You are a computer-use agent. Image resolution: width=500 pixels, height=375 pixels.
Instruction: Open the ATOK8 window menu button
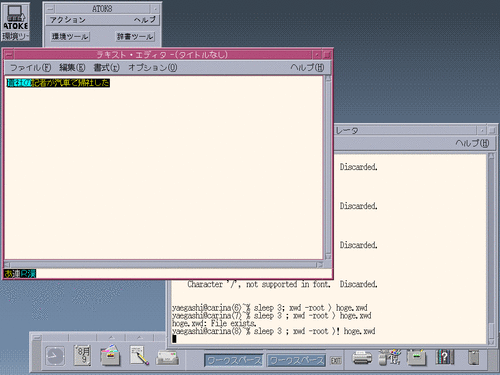click(50, 9)
